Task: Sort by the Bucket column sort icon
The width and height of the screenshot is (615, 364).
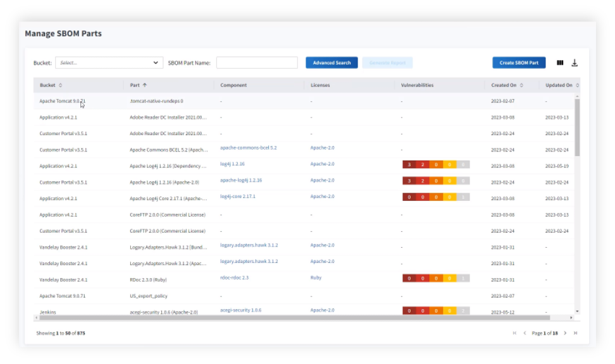Action: click(61, 85)
